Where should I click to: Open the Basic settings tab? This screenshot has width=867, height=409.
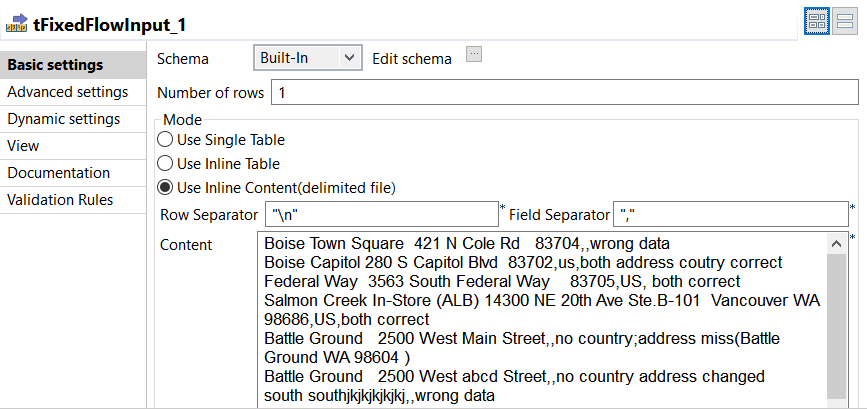pyautogui.click(x=55, y=65)
